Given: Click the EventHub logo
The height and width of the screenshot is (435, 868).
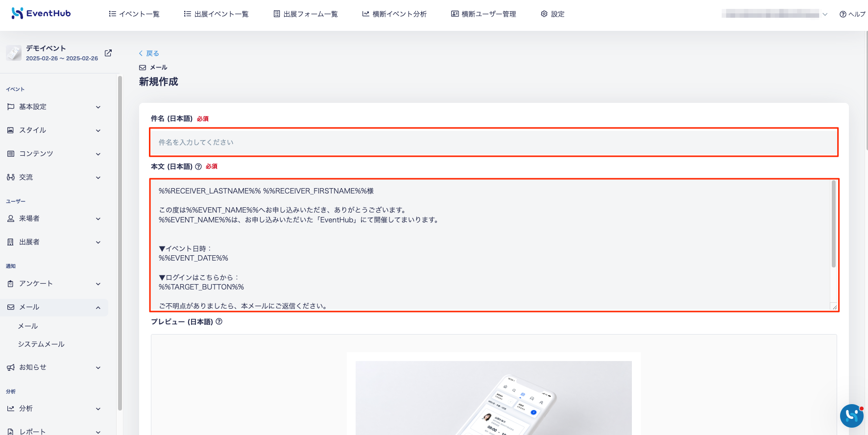Looking at the screenshot, I should tap(41, 13).
